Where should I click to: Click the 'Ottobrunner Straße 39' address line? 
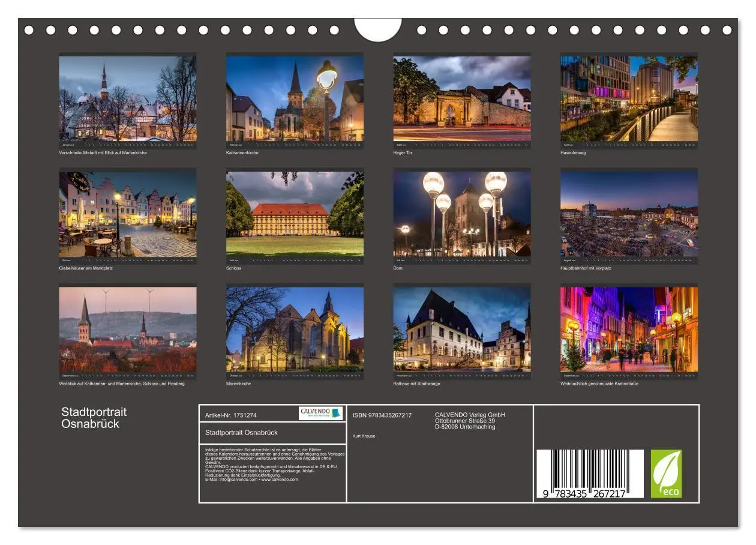tap(465, 421)
